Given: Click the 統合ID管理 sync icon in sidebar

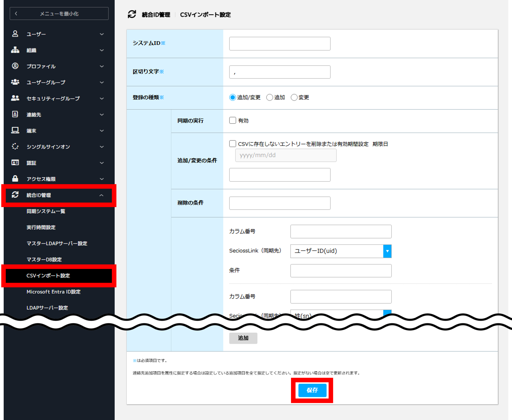Looking at the screenshot, I should pos(15,195).
